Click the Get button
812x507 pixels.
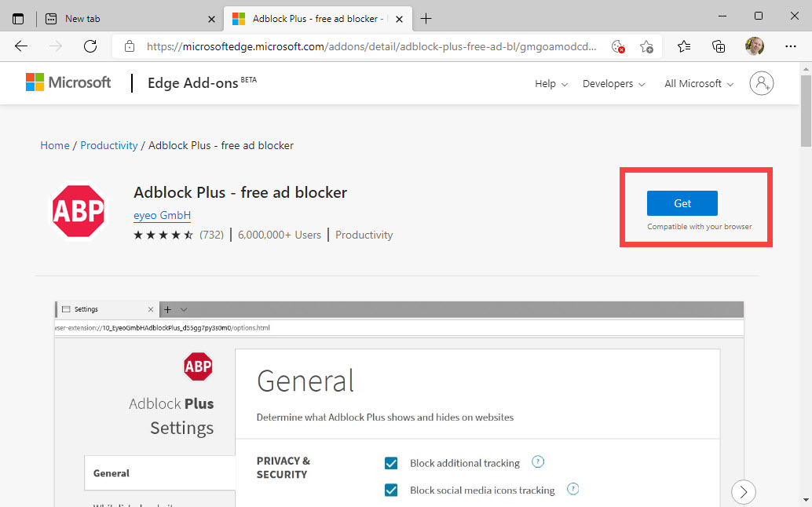tap(682, 203)
